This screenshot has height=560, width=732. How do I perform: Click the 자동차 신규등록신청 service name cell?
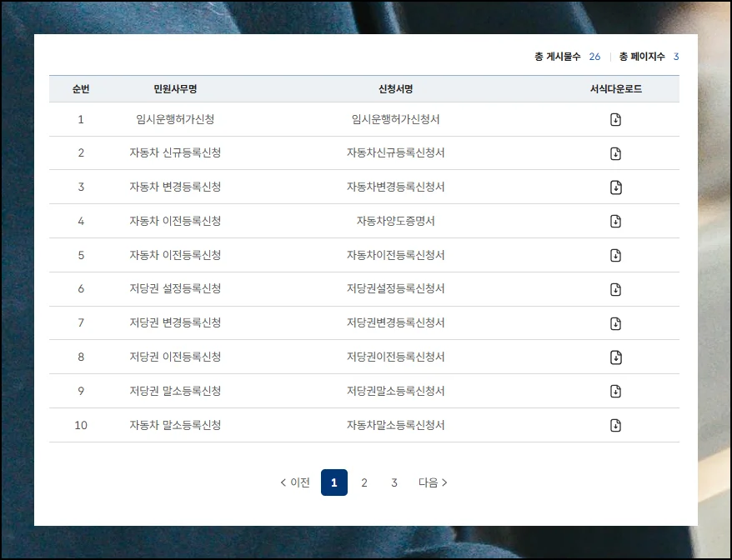pos(175,152)
